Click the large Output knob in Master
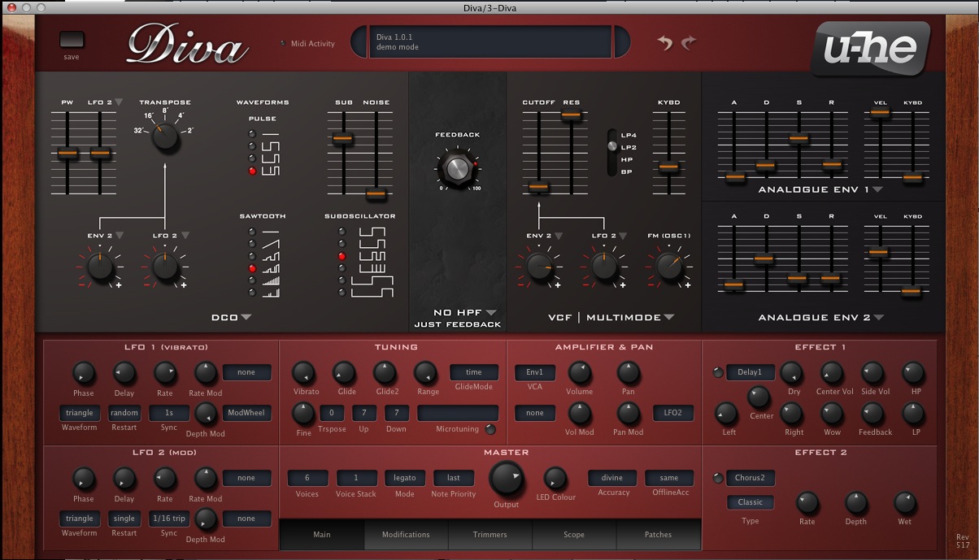The image size is (979, 560). pyautogui.click(x=507, y=478)
